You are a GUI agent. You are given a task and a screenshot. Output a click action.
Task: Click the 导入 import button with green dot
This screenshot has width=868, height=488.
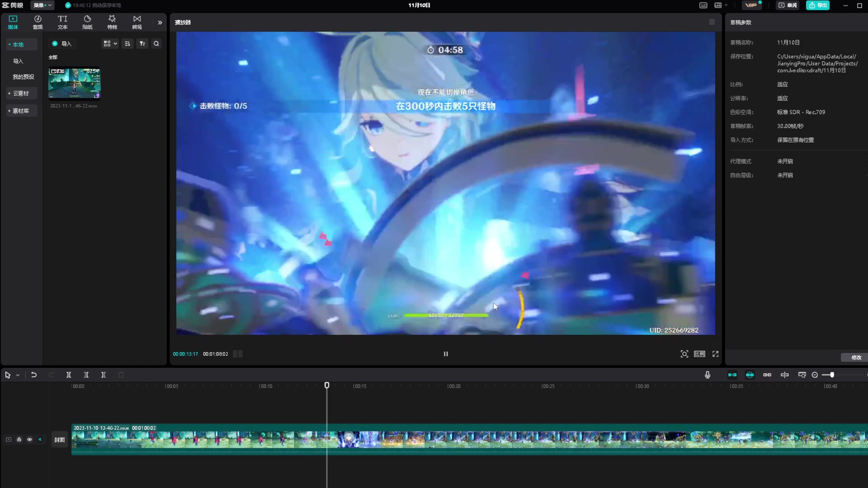(x=62, y=44)
